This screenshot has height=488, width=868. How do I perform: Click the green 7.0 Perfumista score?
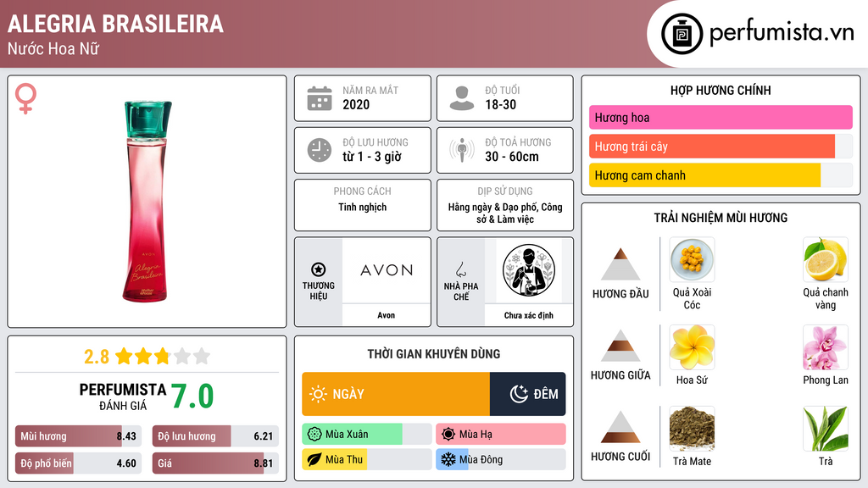pyautogui.click(x=192, y=396)
